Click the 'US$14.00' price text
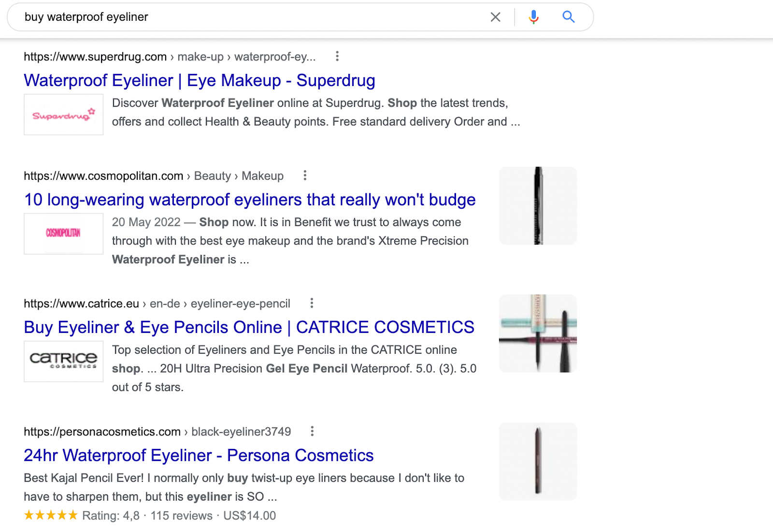Viewport: 773px width, 532px height. click(x=250, y=516)
